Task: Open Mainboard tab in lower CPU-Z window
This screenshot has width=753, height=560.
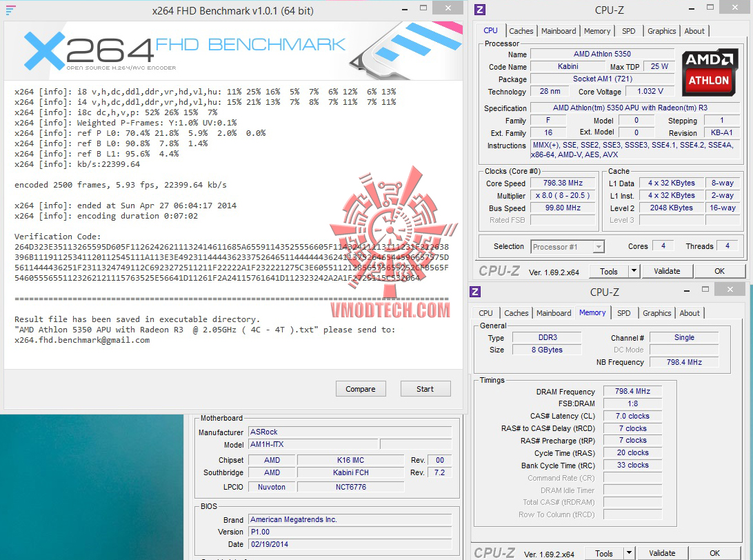Action: tap(554, 313)
